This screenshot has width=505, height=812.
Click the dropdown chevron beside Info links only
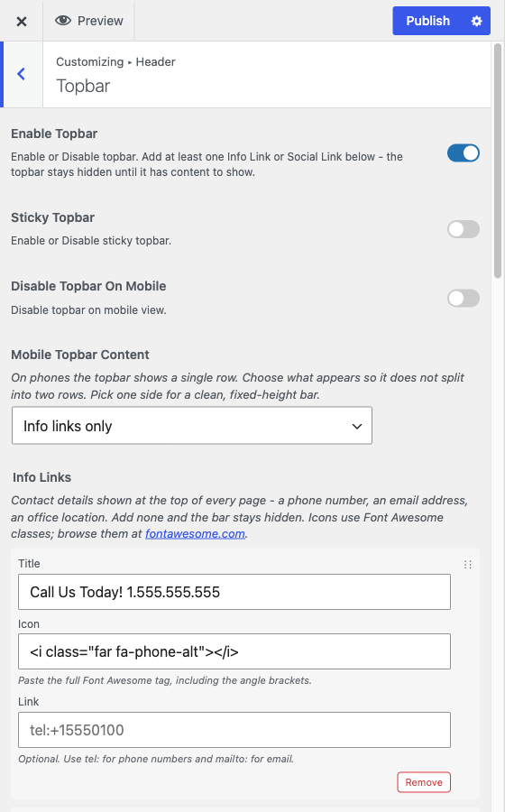356,426
